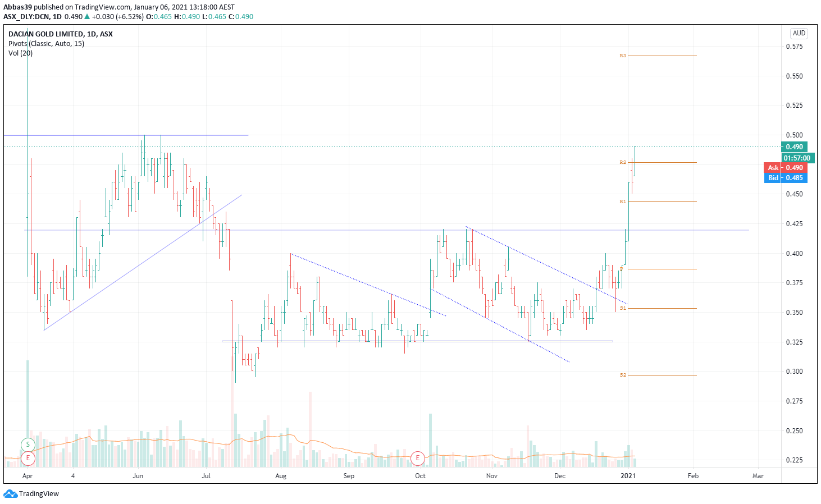
Task: Click the R3 pivot level label
Action: point(623,56)
